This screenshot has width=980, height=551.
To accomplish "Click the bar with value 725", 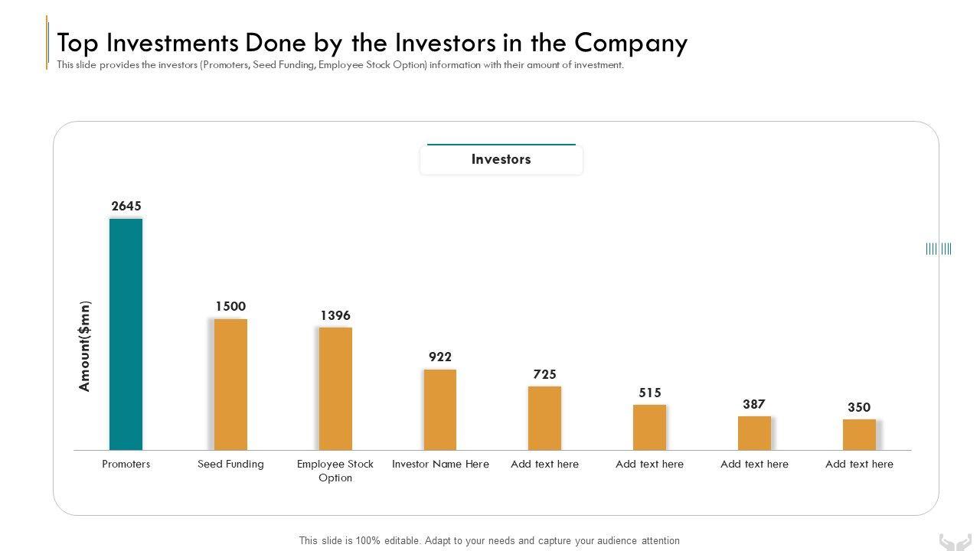I will coord(544,418).
